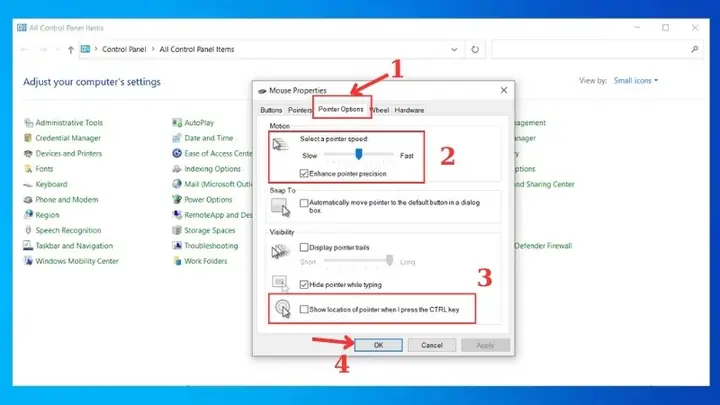The width and height of the screenshot is (720, 405).
Task: Select the Pointer Options tab
Action: [x=341, y=109]
